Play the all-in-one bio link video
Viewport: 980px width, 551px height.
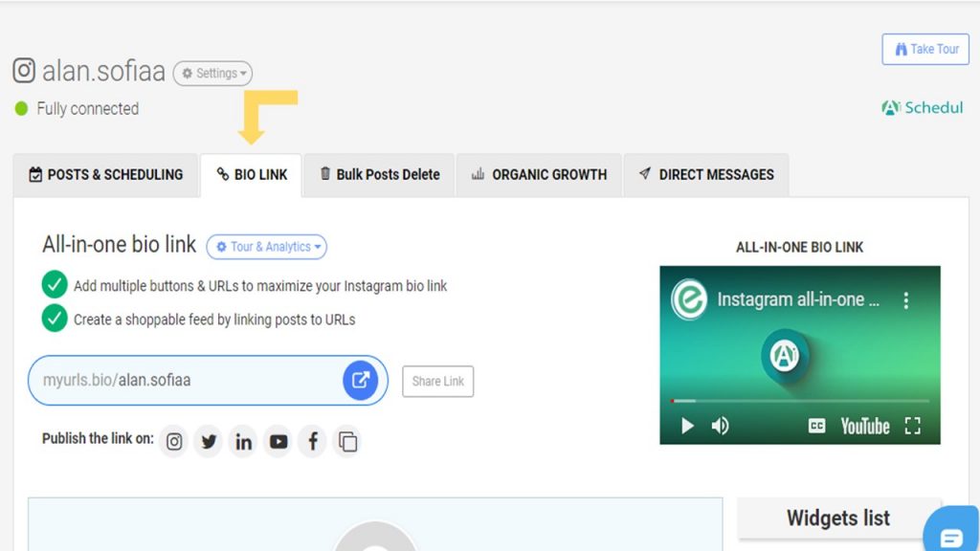click(687, 426)
